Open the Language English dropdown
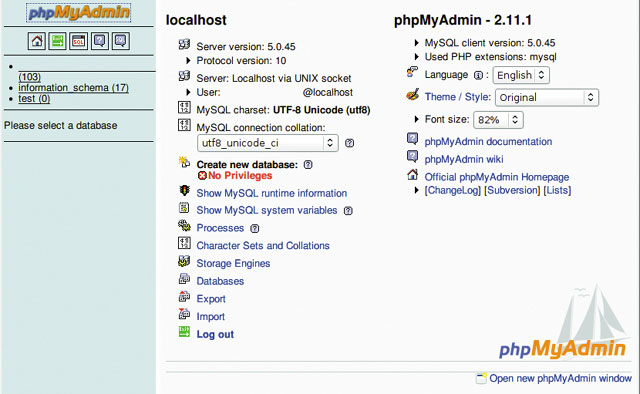The width and height of the screenshot is (640, 394). coord(521,75)
